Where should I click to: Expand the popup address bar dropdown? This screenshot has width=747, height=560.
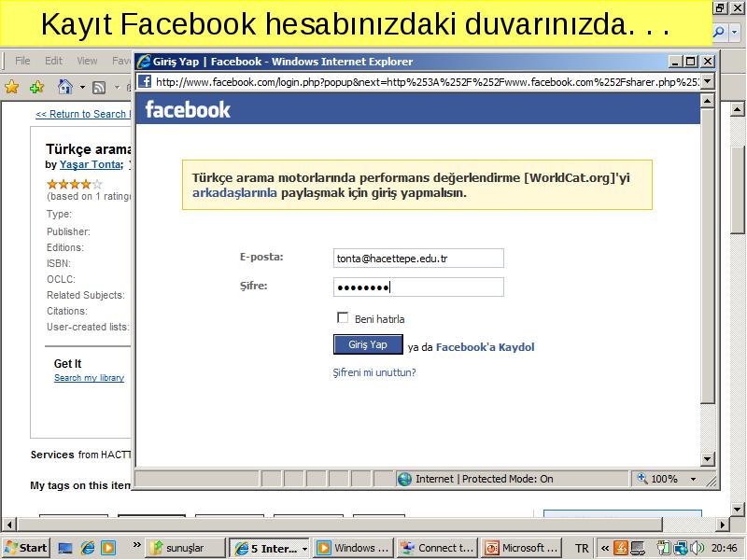(x=708, y=81)
